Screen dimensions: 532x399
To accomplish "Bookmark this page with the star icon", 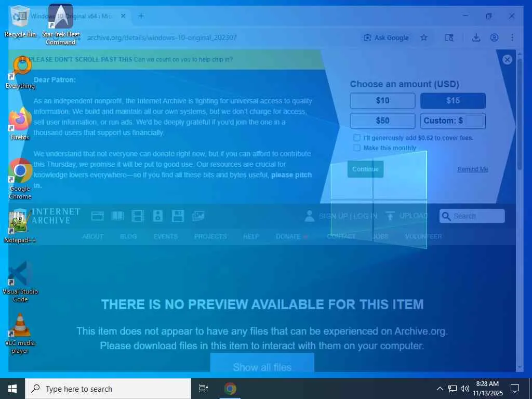I will click(x=424, y=37).
